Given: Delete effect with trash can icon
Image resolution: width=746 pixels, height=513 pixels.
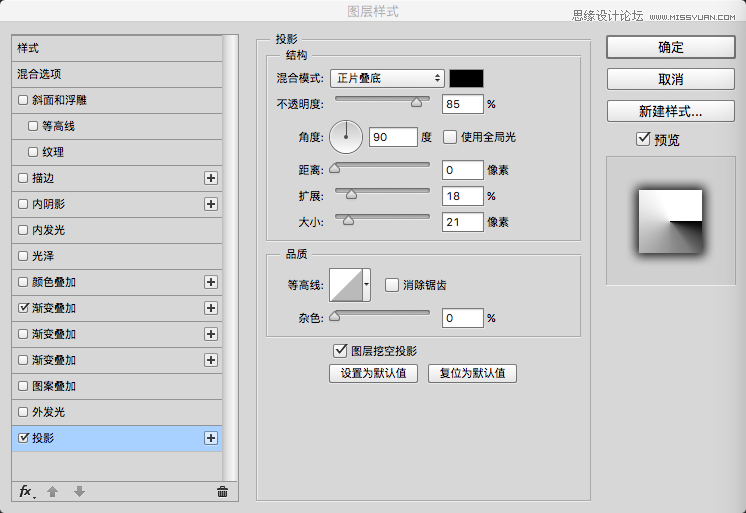Looking at the screenshot, I should point(222,492).
